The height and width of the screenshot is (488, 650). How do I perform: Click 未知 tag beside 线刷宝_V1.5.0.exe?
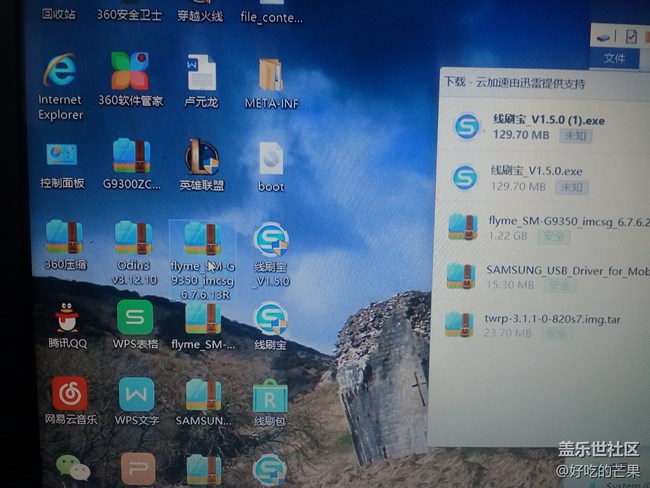point(571,187)
